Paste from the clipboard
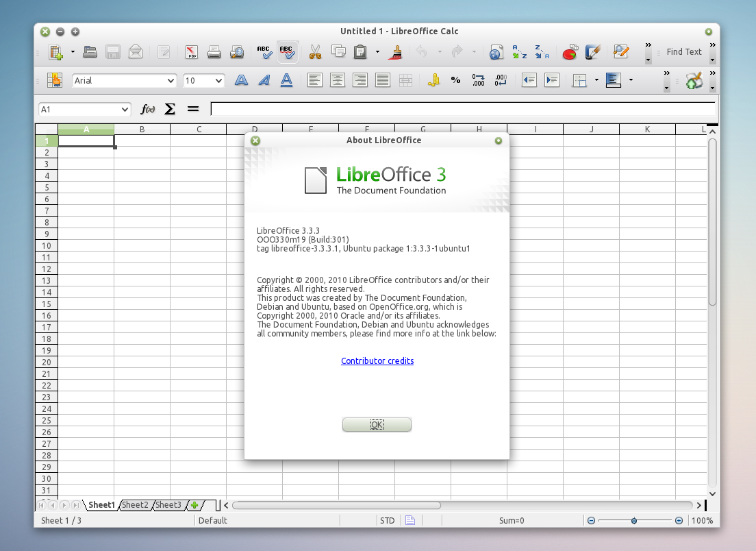This screenshot has width=756, height=551. point(360,52)
